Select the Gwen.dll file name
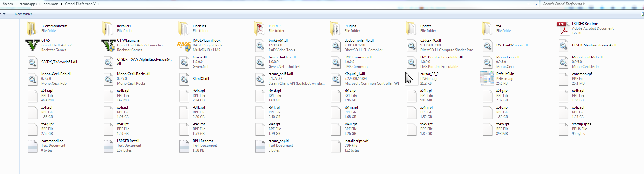 click(200, 57)
